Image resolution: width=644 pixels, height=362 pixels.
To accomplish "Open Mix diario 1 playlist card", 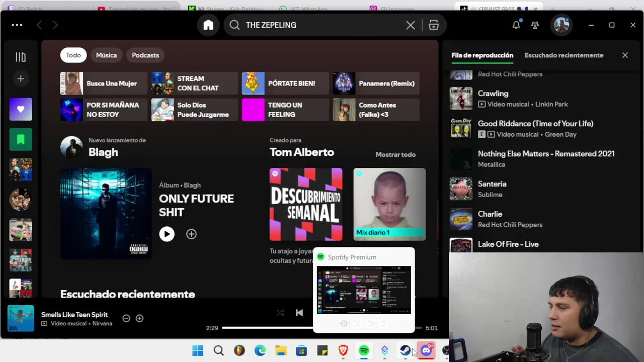I will pos(389,205).
